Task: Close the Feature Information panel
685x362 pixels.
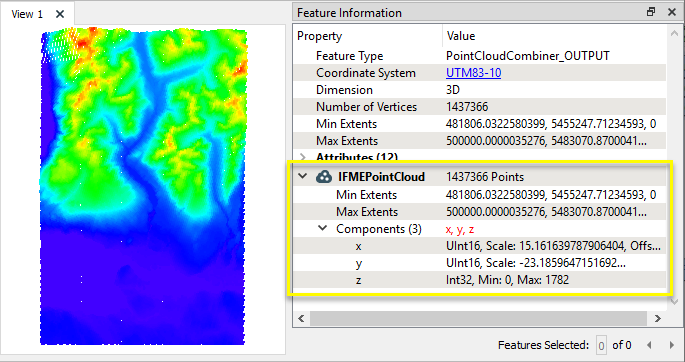Action: click(672, 12)
